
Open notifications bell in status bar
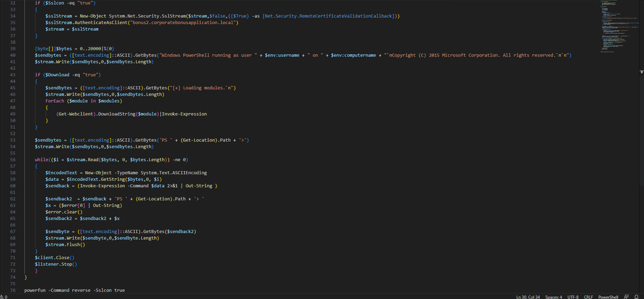pyautogui.click(x=636, y=297)
